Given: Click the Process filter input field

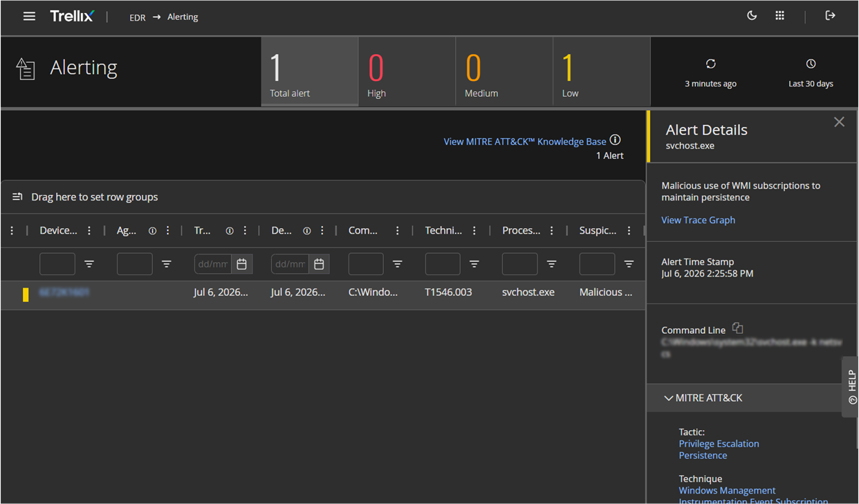Looking at the screenshot, I should [520, 264].
